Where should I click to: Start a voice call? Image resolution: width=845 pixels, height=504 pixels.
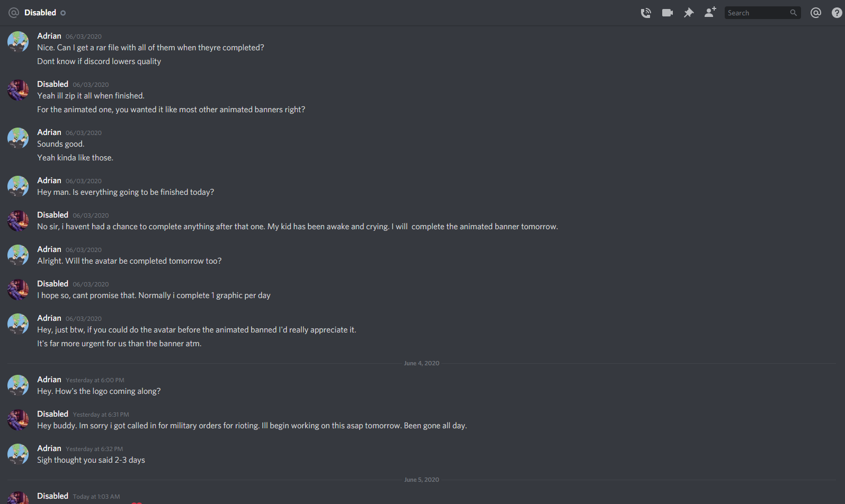(x=646, y=13)
